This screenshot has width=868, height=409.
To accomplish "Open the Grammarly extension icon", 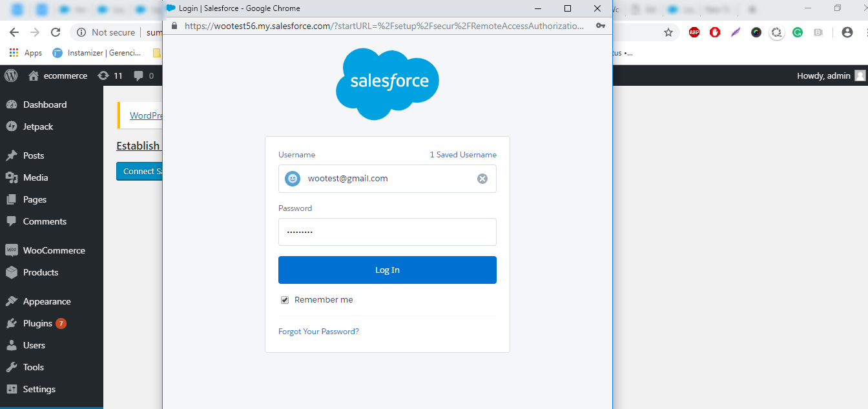I will pyautogui.click(x=798, y=32).
